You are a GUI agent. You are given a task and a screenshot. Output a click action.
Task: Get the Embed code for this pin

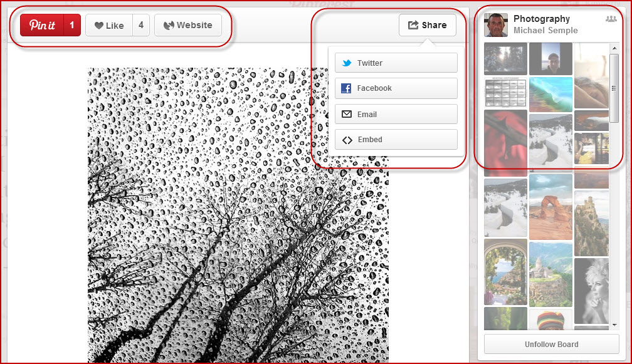[396, 139]
